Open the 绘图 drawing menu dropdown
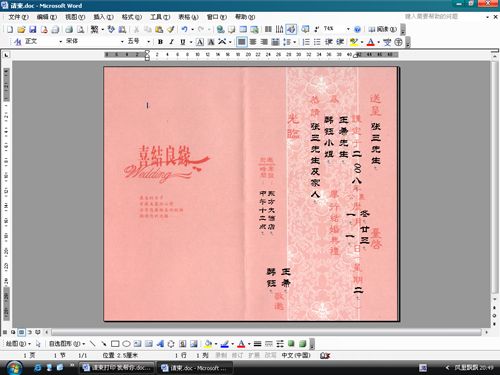The image size is (500, 375). pyautogui.click(x=18, y=344)
